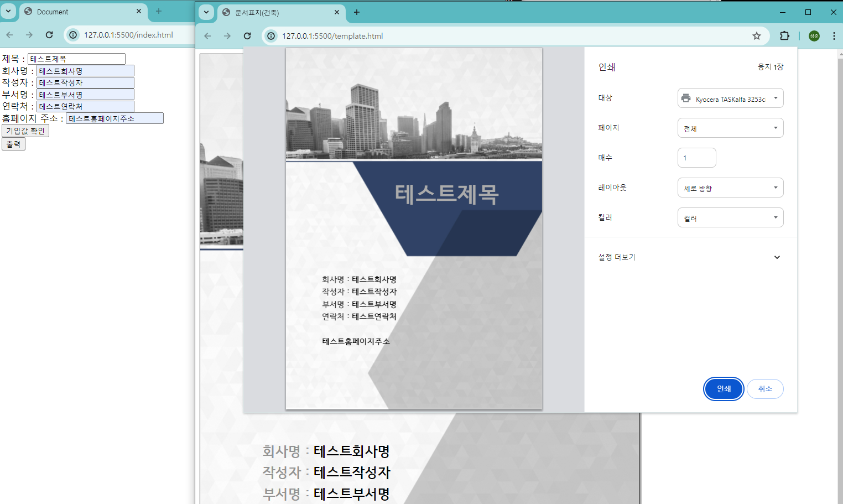Go back in the template.html window
Image resolution: width=843 pixels, height=504 pixels.
[x=207, y=36]
